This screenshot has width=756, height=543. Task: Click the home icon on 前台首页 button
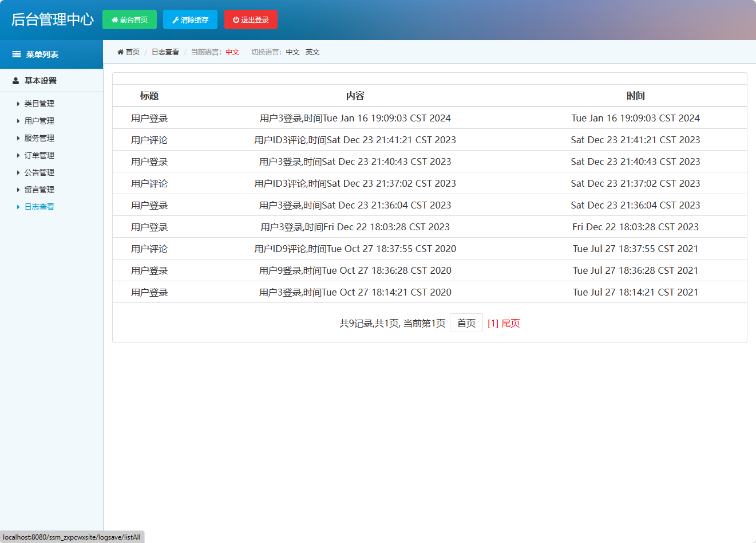pyautogui.click(x=114, y=19)
